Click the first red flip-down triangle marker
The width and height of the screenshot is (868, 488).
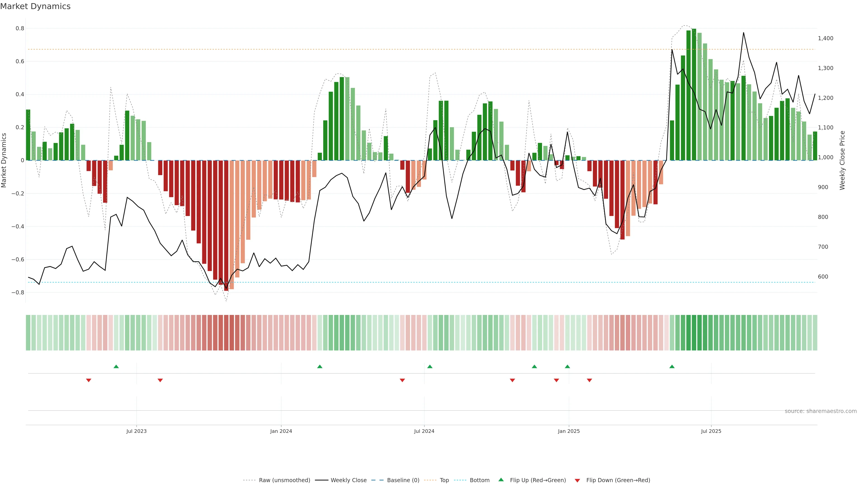(89, 380)
